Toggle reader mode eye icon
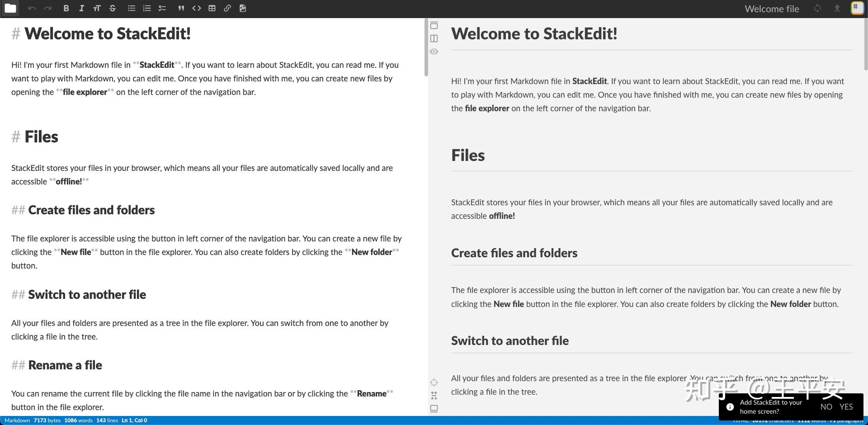The width and height of the screenshot is (868, 425). tap(434, 52)
